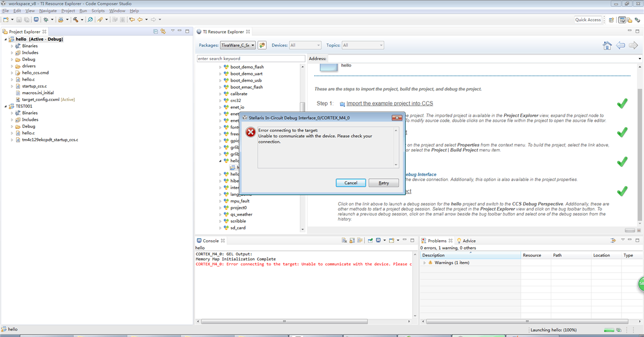Click the Build hammer toolbar icon
This screenshot has width=644, height=337.
75,20
